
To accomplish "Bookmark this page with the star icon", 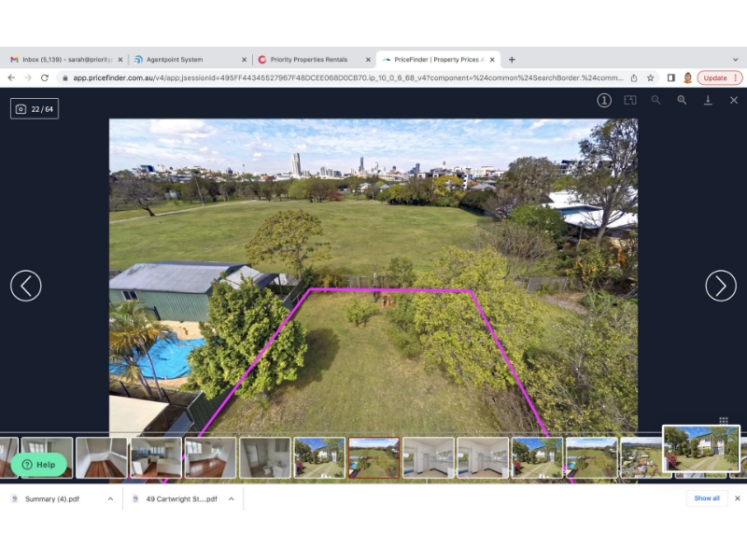I will 651,77.
